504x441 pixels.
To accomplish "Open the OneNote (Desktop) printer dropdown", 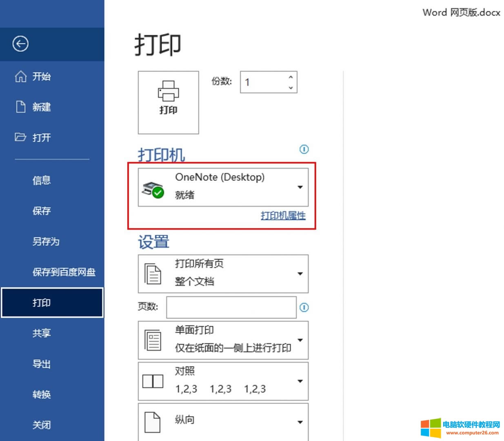I will tap(300, 187).
